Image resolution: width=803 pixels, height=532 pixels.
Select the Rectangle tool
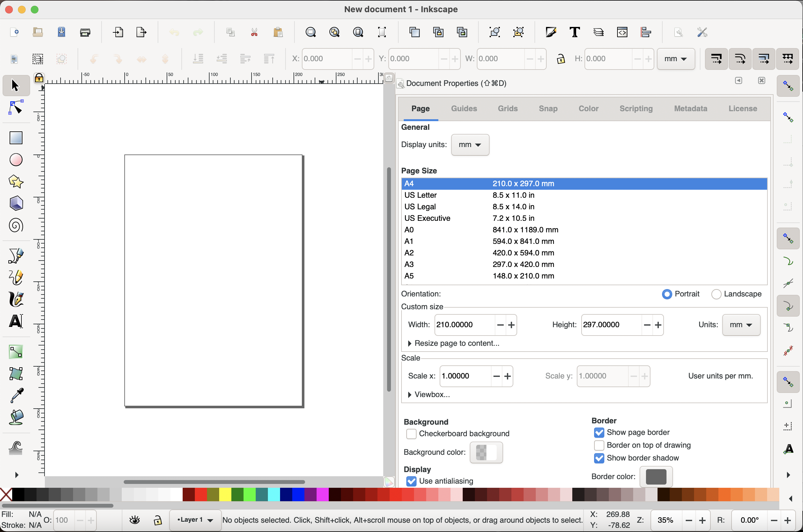tap(16, 138)
